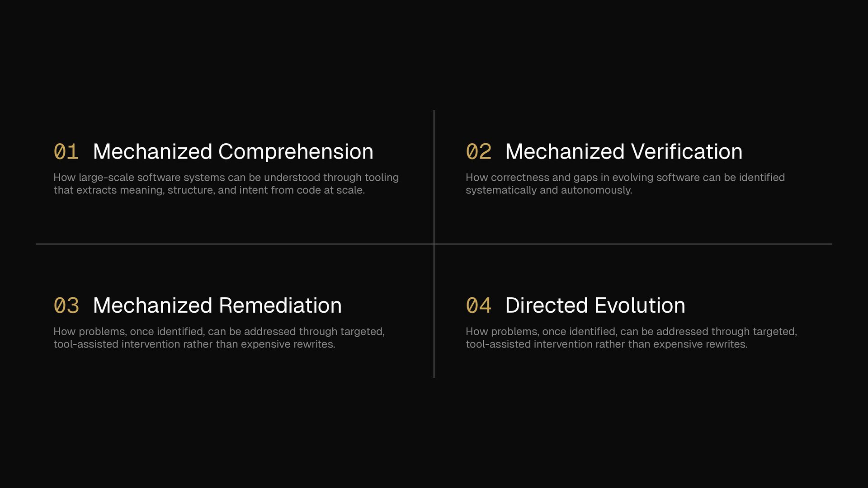Click the second description line under Mechanized Remediation
The height and width of the screenshot is (488, 868).
coord(194,344)
